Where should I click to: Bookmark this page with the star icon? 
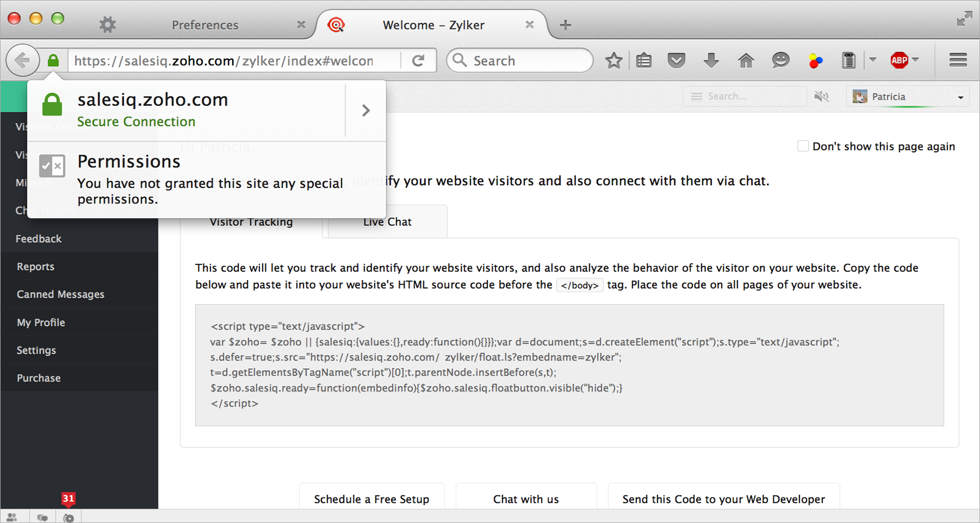pyautogui.click(x=614, y=60)
